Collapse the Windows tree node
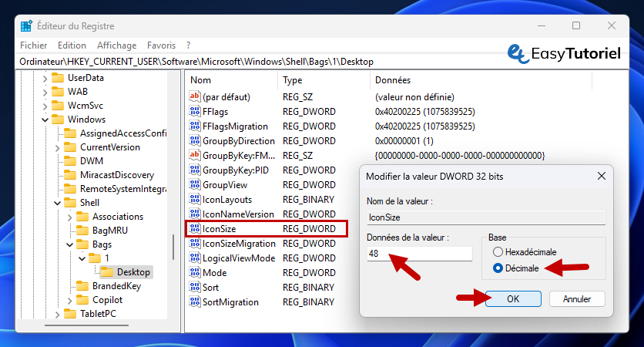Screen dimensions: 644x347 [45, 120]
